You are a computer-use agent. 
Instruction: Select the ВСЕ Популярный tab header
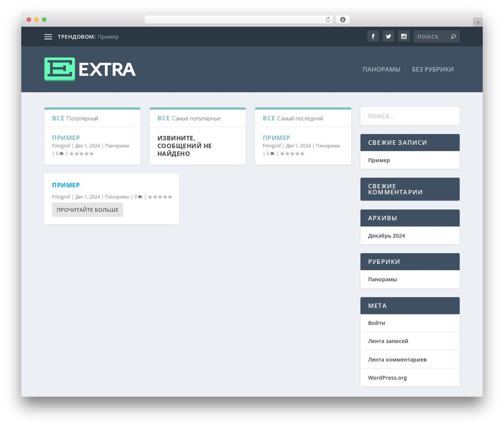tap(75, 118)
